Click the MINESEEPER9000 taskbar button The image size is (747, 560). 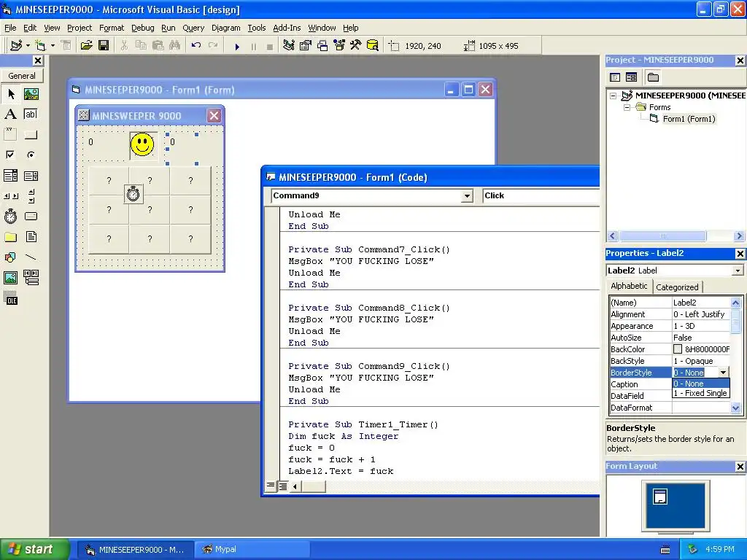click(x=136, y=550)
